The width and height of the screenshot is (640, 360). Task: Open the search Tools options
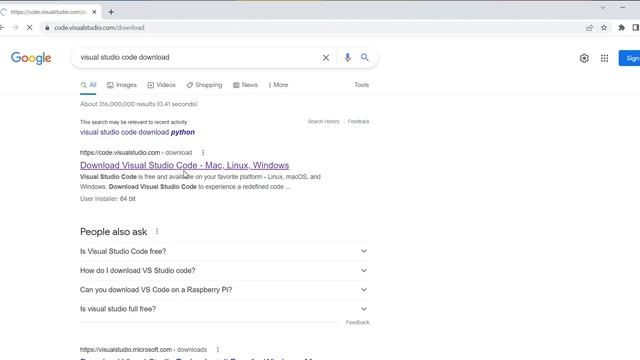[x=362, y=85]
